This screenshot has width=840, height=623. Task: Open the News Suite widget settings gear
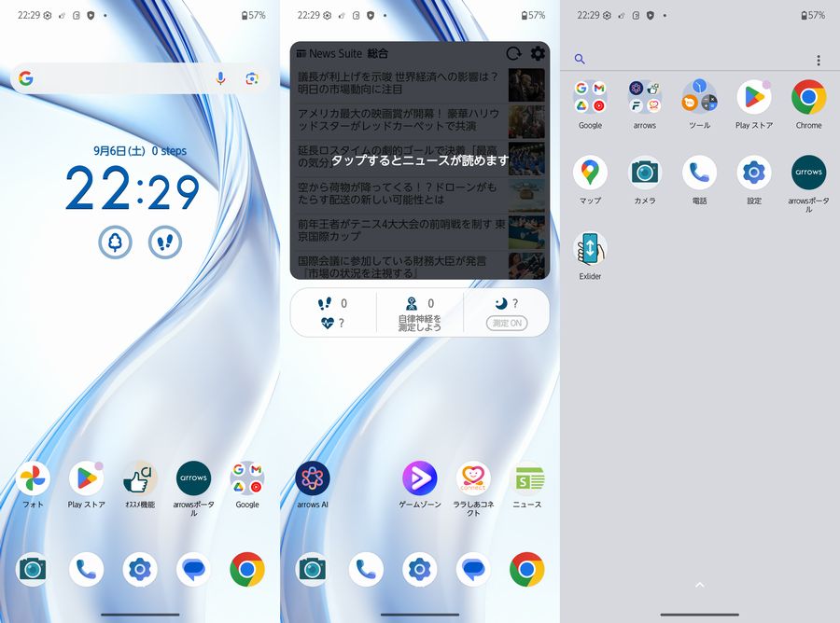click(x=538, y=54)
